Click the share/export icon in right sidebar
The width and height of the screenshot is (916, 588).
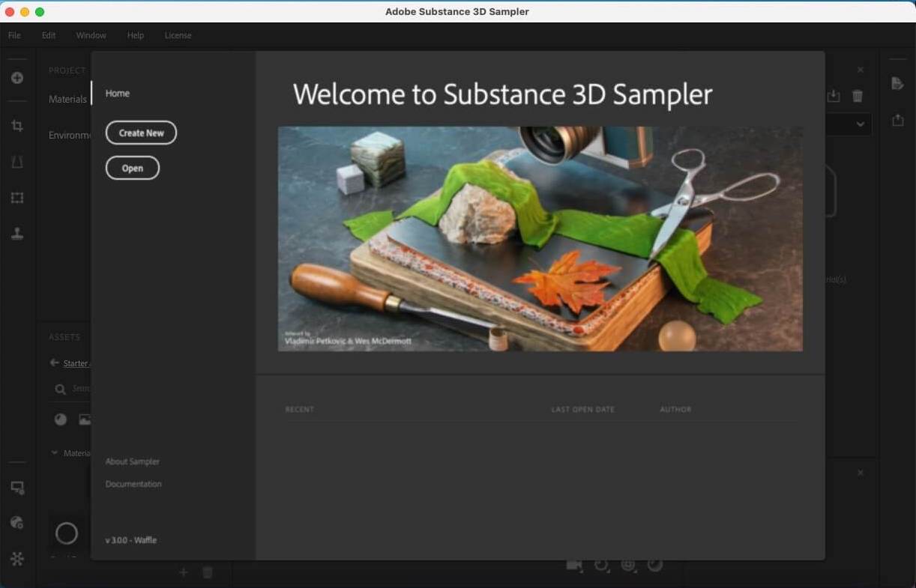897,120
